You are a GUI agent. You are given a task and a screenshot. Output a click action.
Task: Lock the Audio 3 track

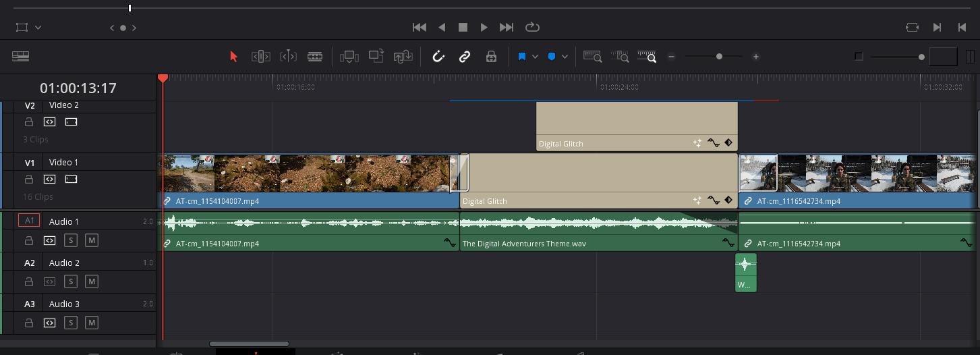point(29,323)
